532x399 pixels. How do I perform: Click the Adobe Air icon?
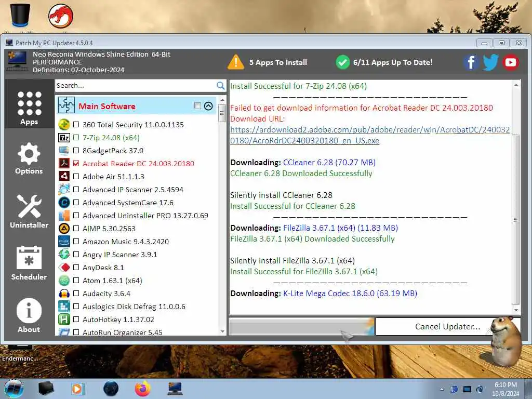(64, 177)
